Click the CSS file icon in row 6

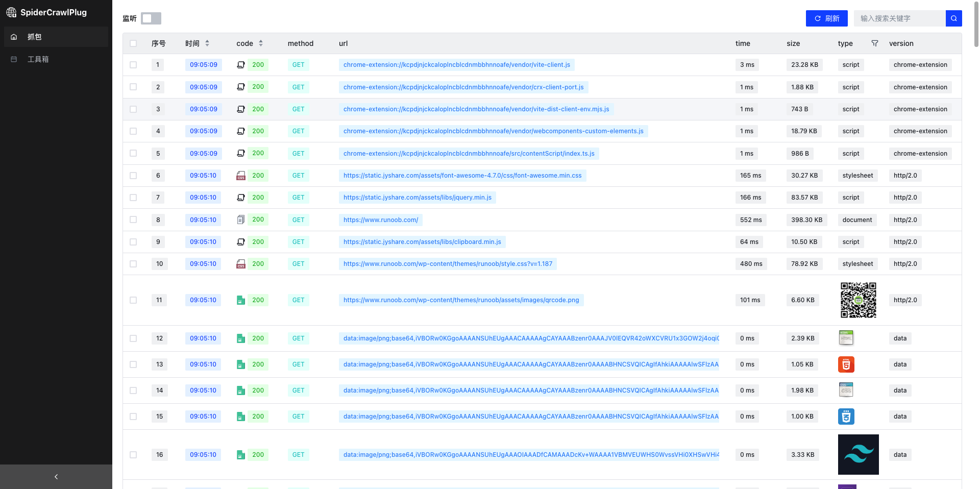point(241,176)
